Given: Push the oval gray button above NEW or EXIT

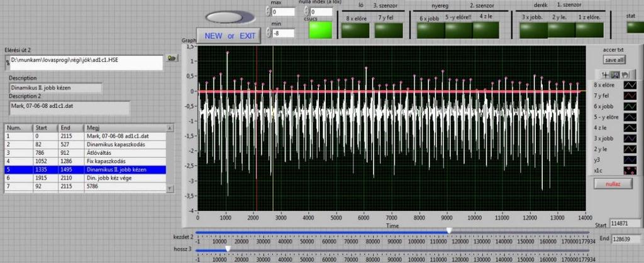Looking at the screenshot, I should [230, 17].
